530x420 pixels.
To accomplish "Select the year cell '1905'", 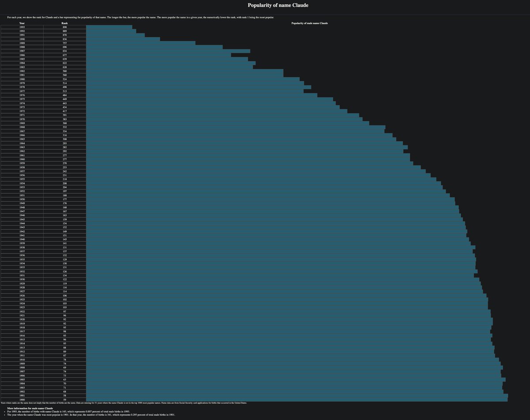I will [x=22, y=379].
